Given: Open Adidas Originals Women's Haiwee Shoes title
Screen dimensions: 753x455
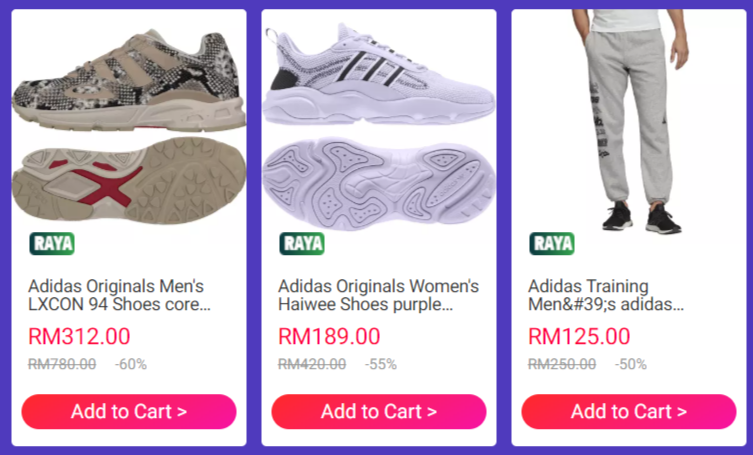Looking at the screenshot, I should point(378,295).
